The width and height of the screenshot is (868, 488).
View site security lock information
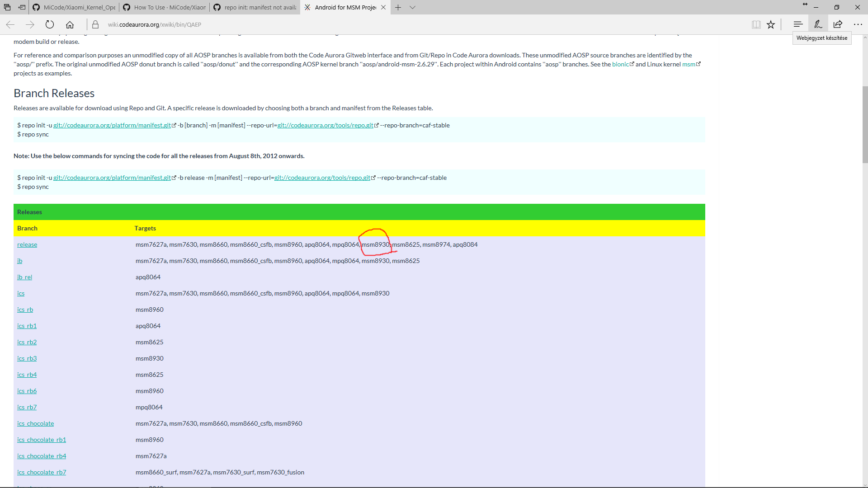(95, 24)
